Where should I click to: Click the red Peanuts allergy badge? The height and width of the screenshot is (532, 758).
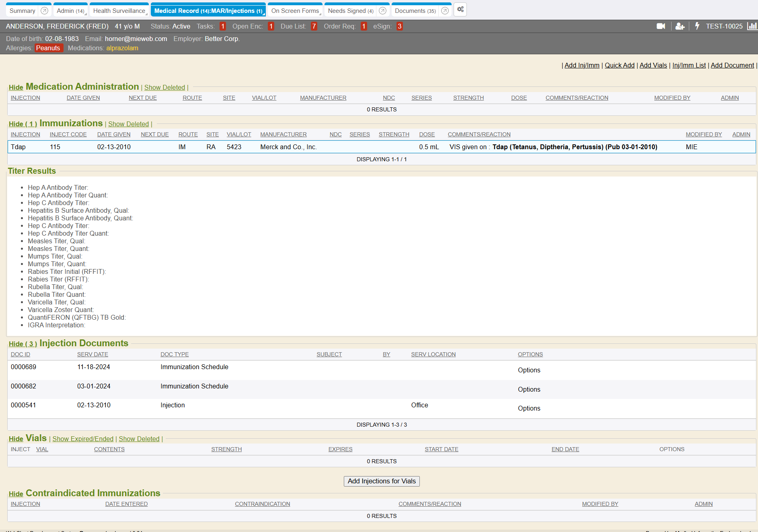click(x=48, y=48)
